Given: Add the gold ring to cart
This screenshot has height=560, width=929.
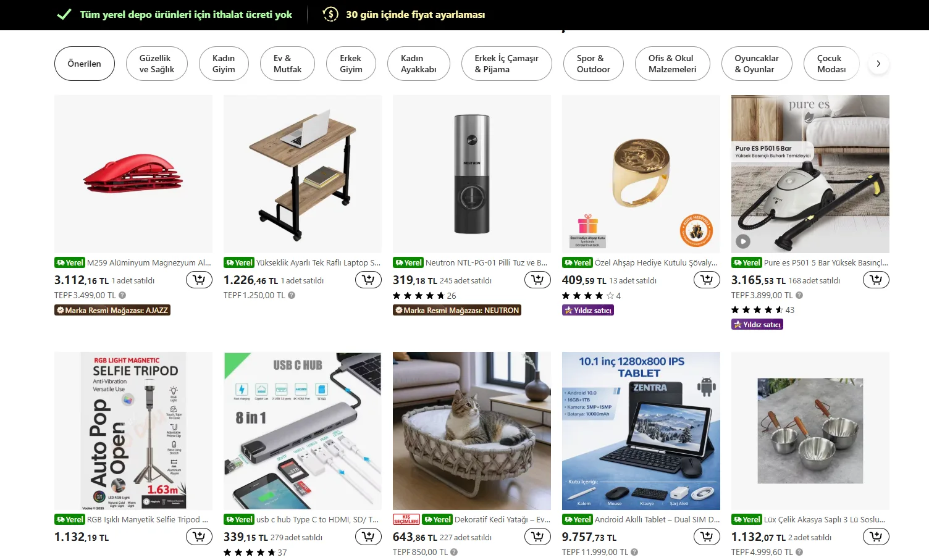Looking at the screenshot, I should pos(707,280).
